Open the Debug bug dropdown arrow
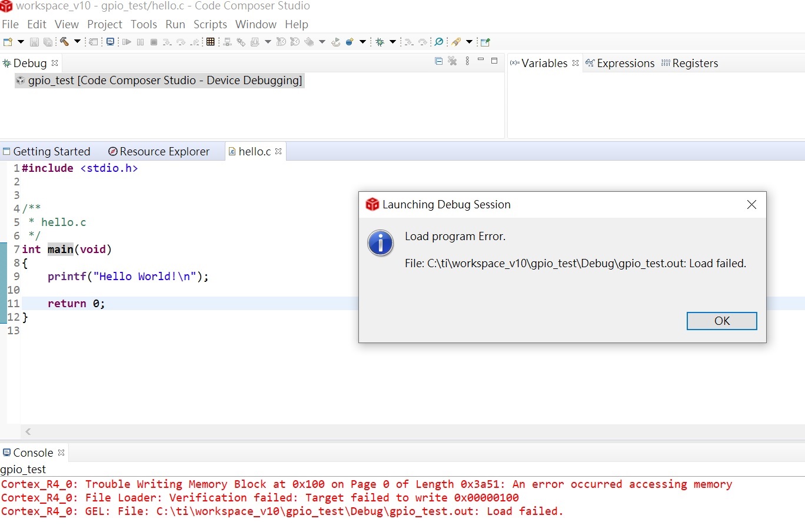Viewport: 805px width, 532px height. tap(392, 42)
